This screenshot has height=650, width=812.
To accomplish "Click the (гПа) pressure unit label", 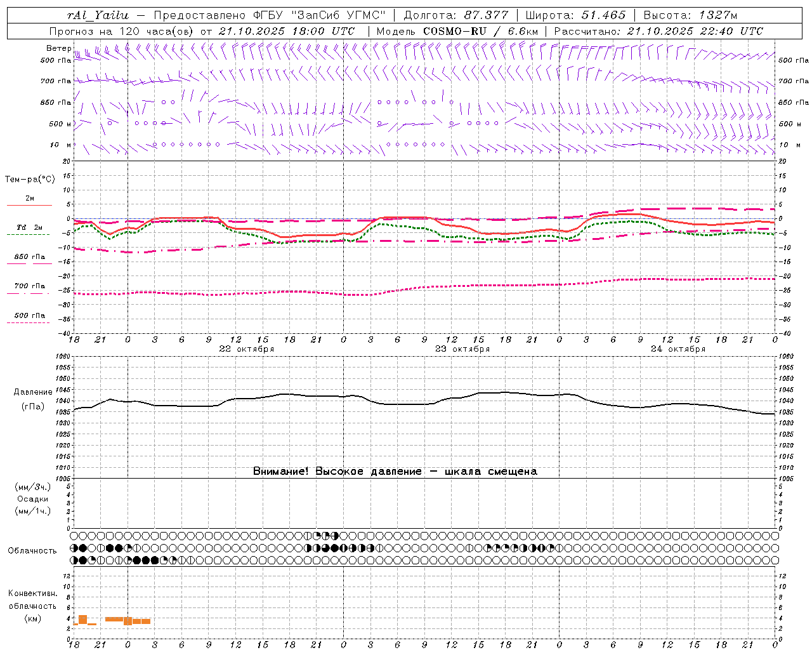I will pyautogui.click(x=33, y=407).
